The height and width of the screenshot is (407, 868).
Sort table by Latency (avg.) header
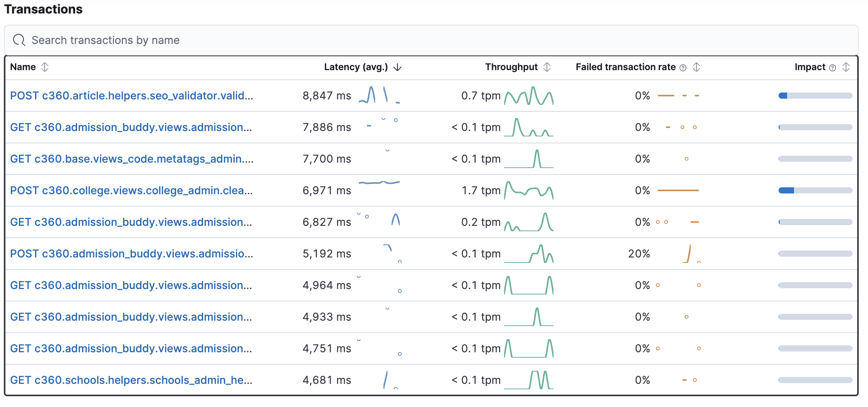356,67
